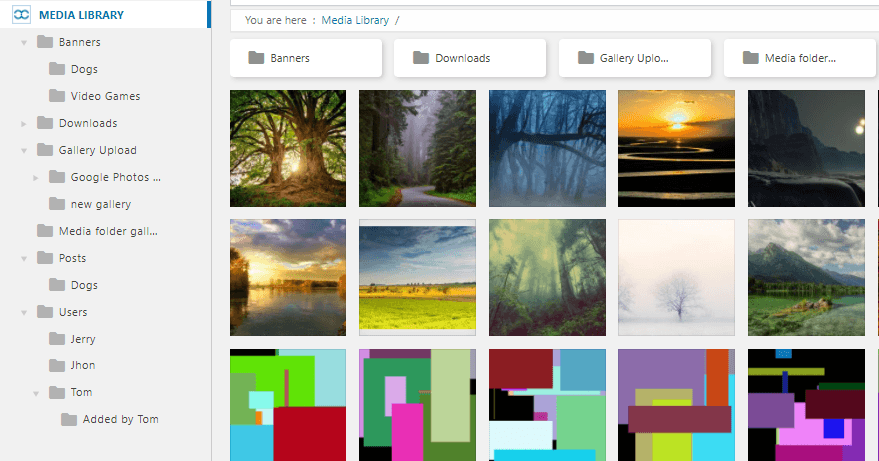Select the sunset winding river thumbnail

point(676,149)
